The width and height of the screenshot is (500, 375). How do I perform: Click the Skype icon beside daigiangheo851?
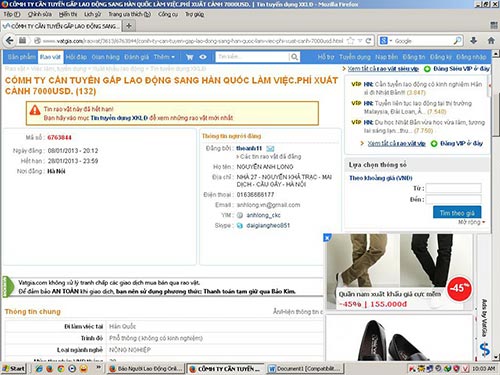tap(240, 226)
